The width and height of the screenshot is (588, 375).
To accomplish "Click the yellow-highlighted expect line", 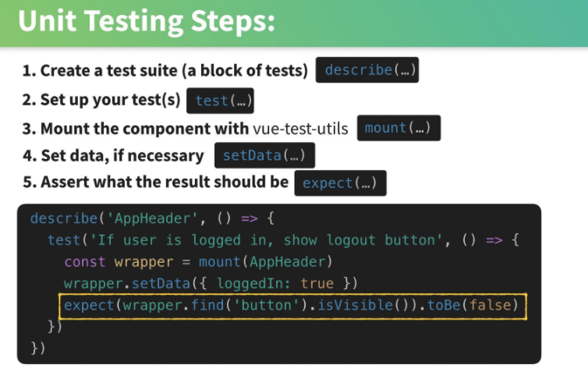I will pos(293,306).
